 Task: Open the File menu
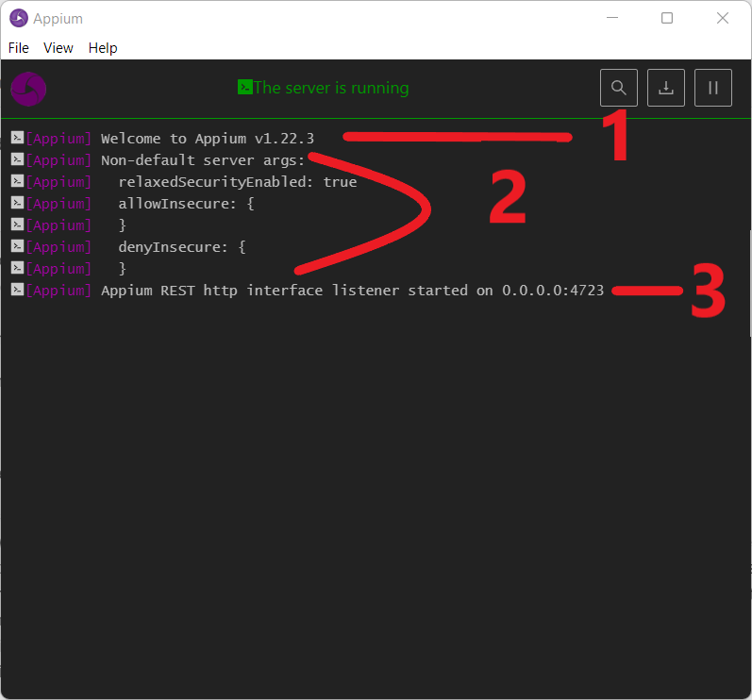click(x=19, y=48)
